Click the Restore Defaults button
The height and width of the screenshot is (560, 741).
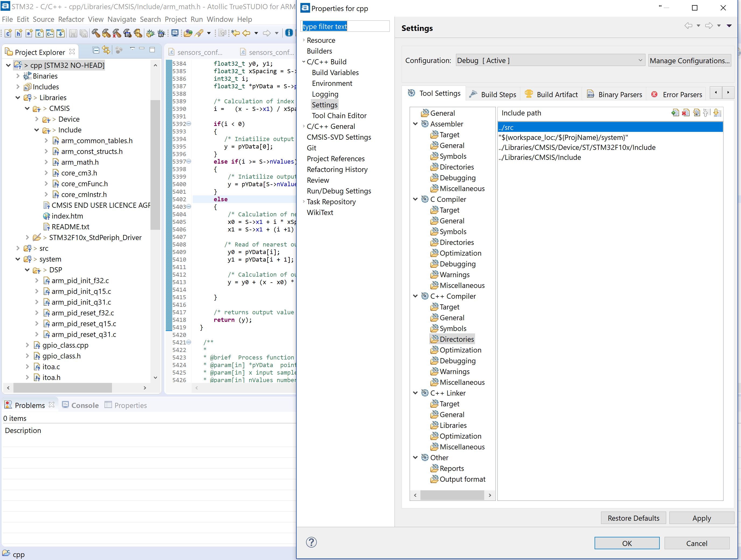pos(633,518)
